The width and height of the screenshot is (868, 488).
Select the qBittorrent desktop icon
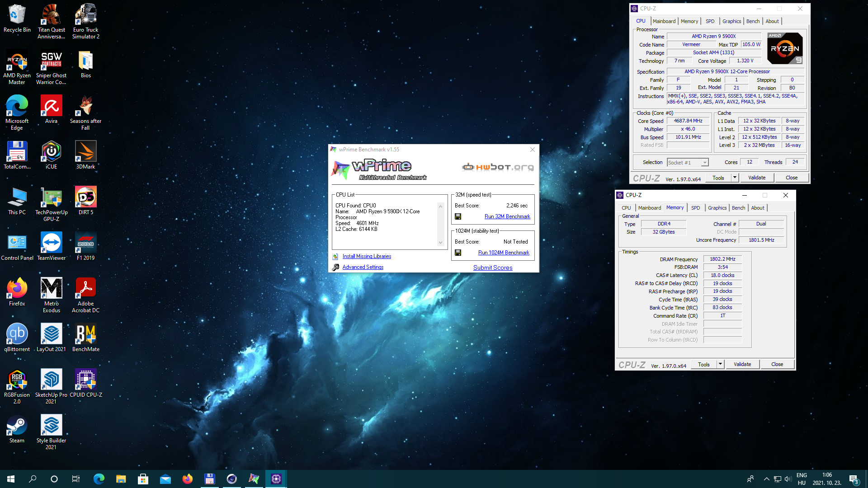[17, 338]
